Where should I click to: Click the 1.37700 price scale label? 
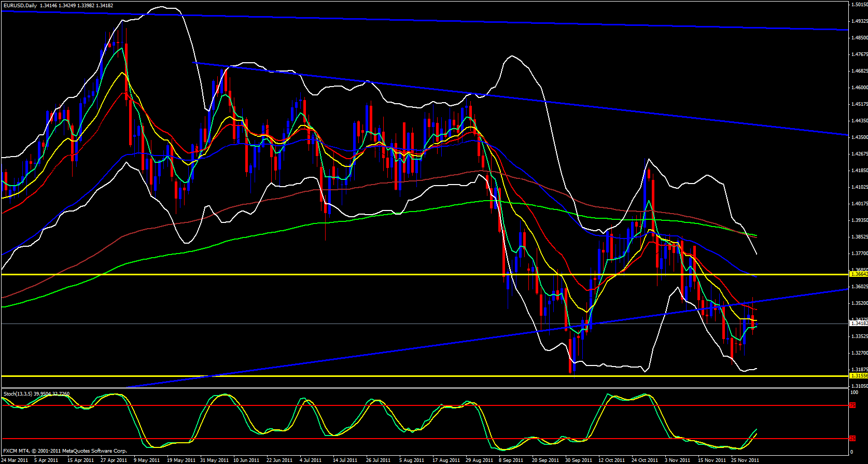[x=859, y=254]
